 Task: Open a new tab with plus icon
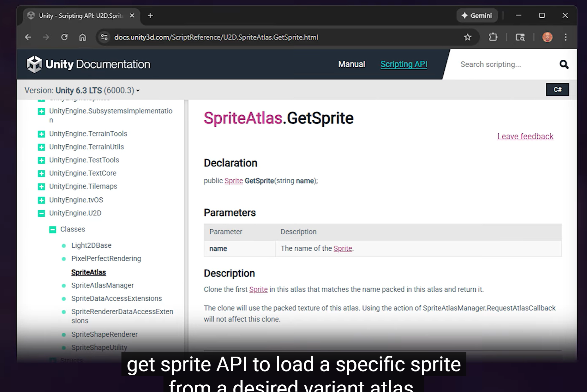150,15
